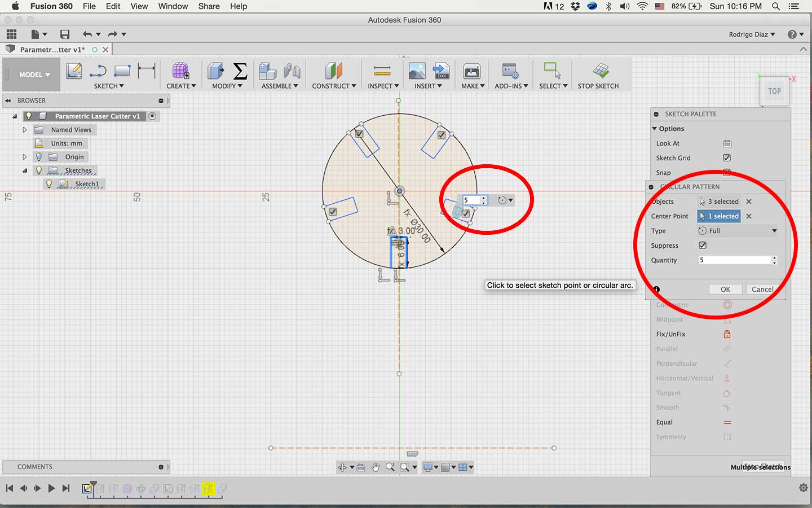Click the TOP face of the view cube
The width and height of the screenshot is (812, 508).
coord(774,91)
